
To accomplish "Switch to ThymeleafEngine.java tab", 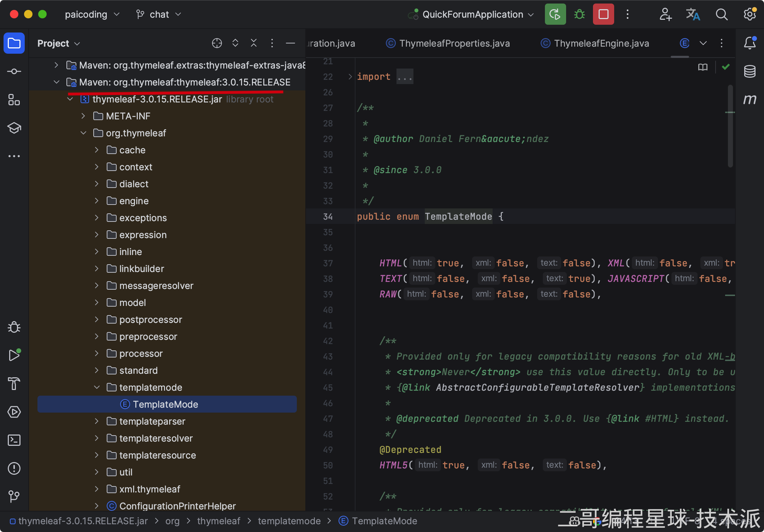I will click(601, 43).
